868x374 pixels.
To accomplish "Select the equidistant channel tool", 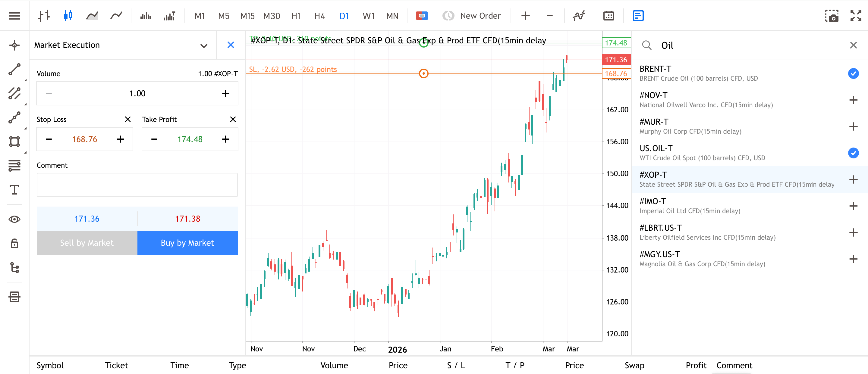I will click(14, 94).
